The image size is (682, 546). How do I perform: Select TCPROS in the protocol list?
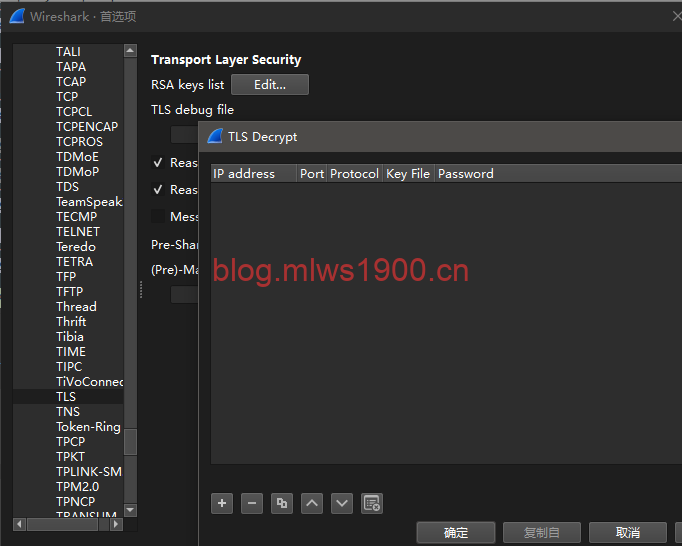click(x=79, y=142)
